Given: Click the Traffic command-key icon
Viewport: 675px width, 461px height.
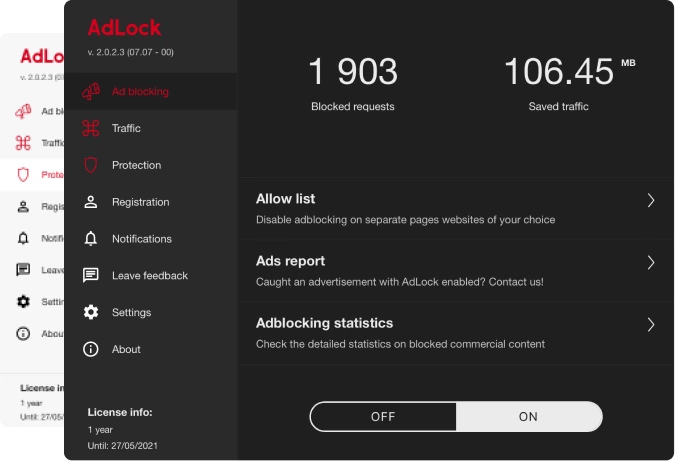Looking at the screenshot, I should click(x=91, y=128).
